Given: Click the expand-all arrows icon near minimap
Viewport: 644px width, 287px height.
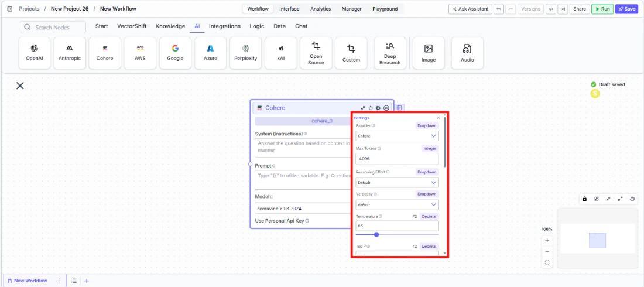Looking at the screenshot, I should (x=620, y=199).
